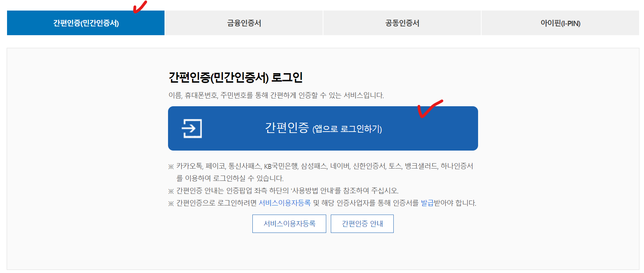The height and width of the screenshot is (273, 644).
Task: Click the notice mentioning '사용방법 안내'
Action: tap(283, 191)
